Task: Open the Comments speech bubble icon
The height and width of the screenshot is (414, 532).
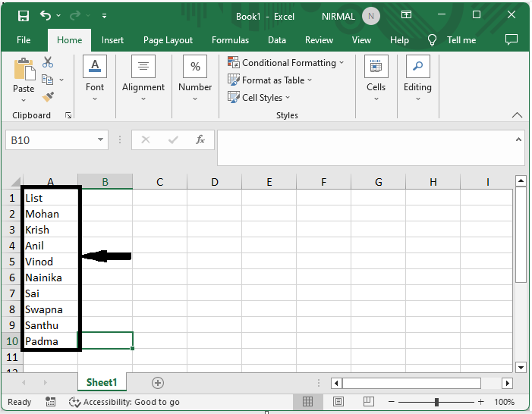Action: 512,39
